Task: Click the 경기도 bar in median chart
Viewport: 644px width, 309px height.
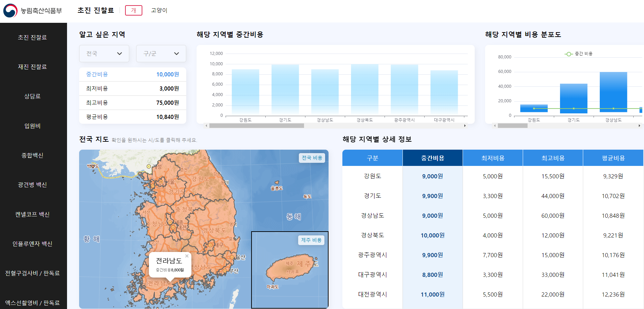Action: (x=285, y=90)
